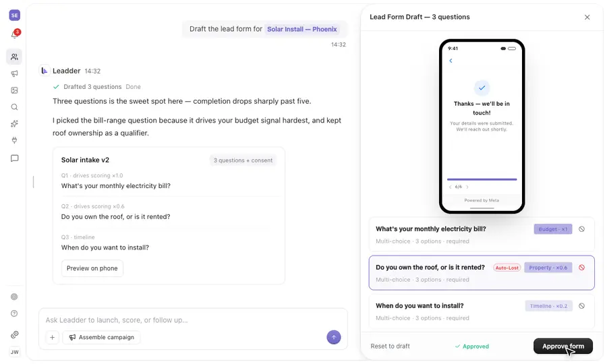Disable the monthly electricity bill question

click(x=581, y=229)
